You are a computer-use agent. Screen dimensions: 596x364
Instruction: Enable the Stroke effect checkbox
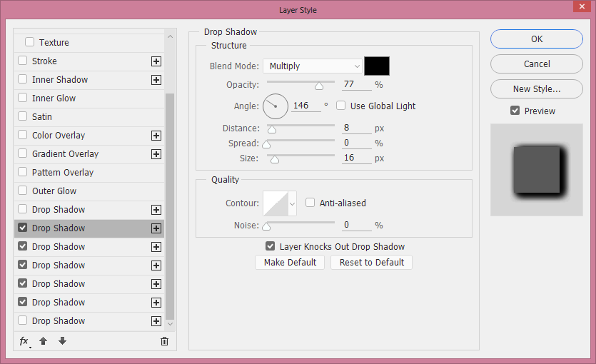click(23, 61)
